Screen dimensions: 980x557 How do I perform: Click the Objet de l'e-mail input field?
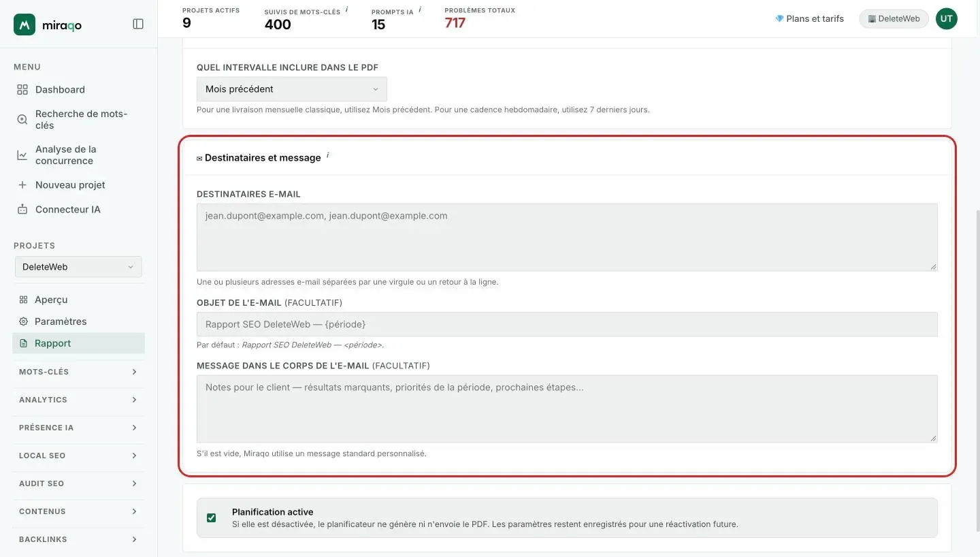[567, 324]
